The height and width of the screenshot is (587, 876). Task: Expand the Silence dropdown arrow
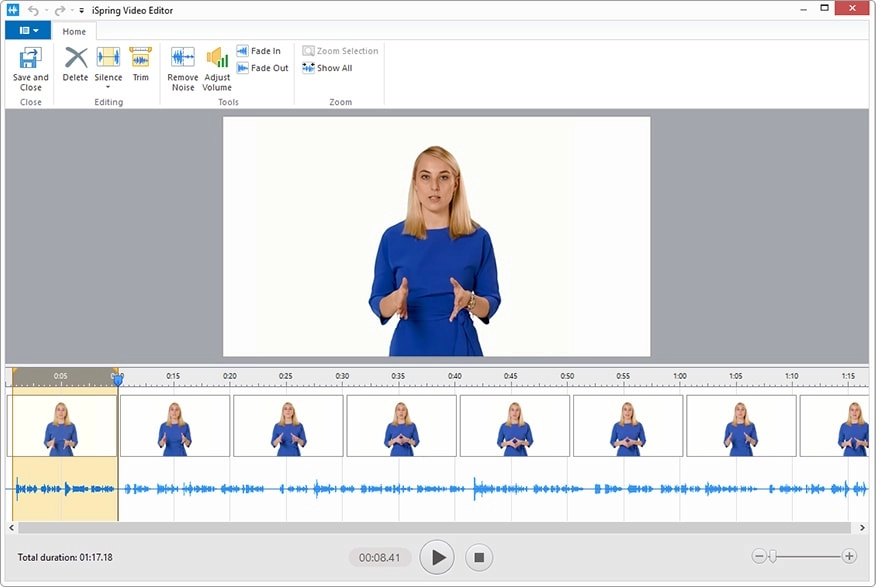pos(108,87)
